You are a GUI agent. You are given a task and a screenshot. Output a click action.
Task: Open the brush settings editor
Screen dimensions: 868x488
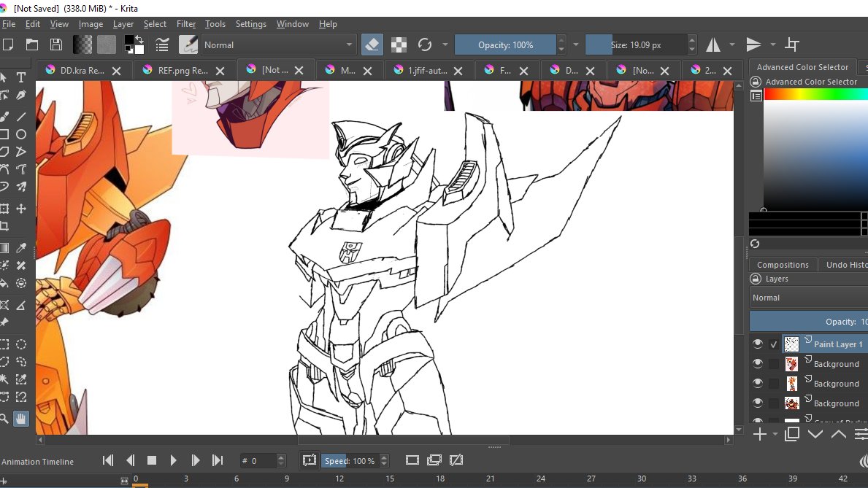(x=161, y=44)
